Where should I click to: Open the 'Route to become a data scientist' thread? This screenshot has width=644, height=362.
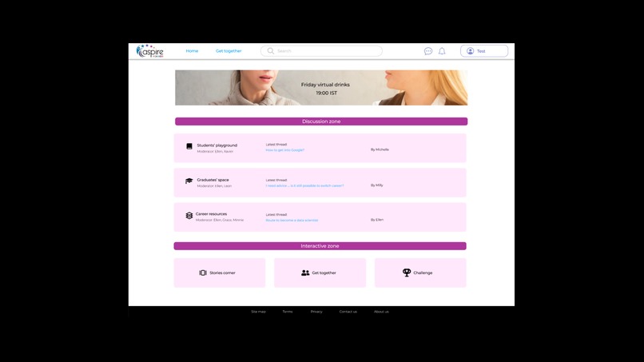(x=292, y=221)
